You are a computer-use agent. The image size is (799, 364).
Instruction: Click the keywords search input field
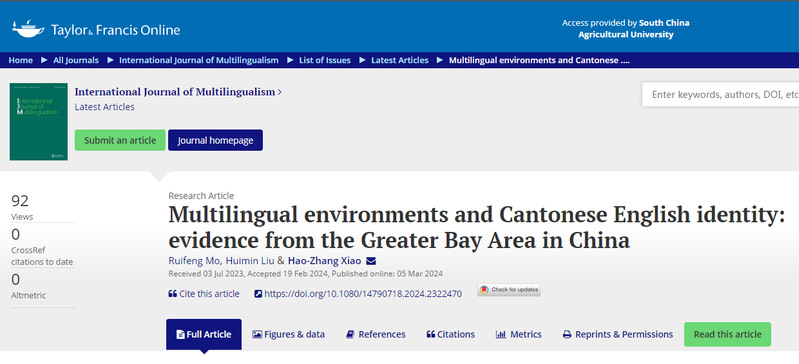[720, 95]
